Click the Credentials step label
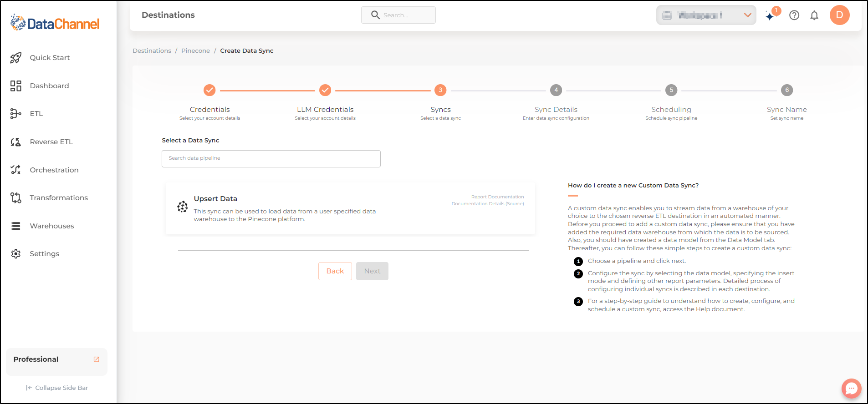The image size is (868, 404). [x=209, y=110]
